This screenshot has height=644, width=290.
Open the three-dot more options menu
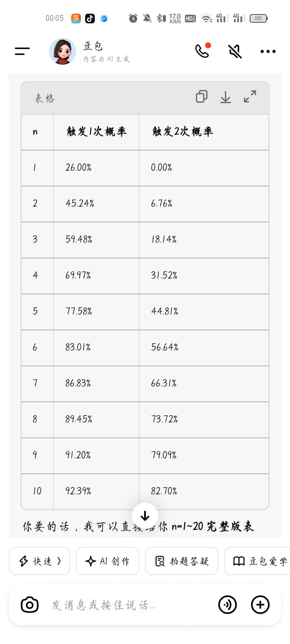[x=268, y=51]
